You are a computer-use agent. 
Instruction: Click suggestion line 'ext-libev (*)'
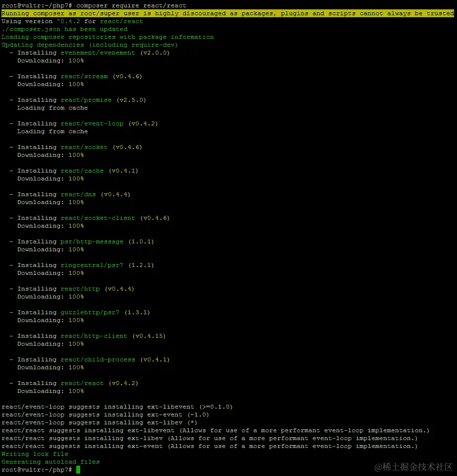tap(99, 422)
